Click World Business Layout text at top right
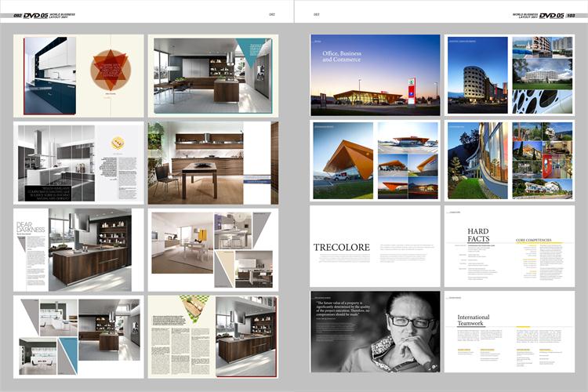 (x=524, y=15)
